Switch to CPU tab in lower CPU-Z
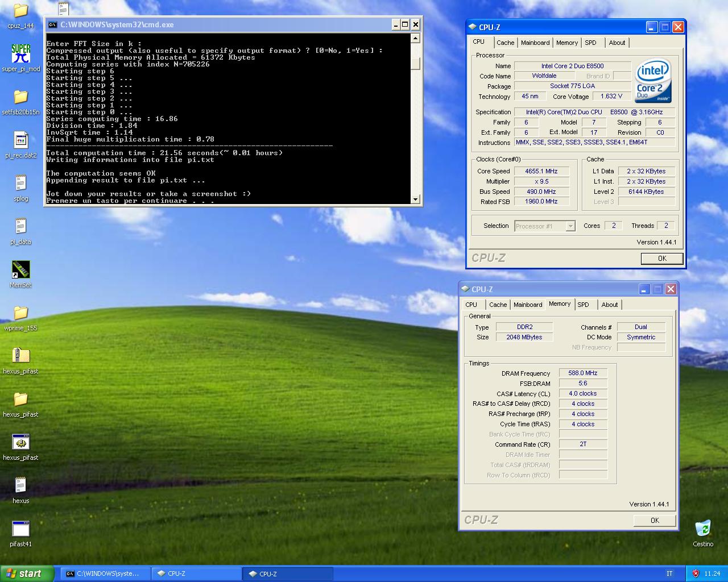This screenshot has height=582, width=728. (471, 305)
